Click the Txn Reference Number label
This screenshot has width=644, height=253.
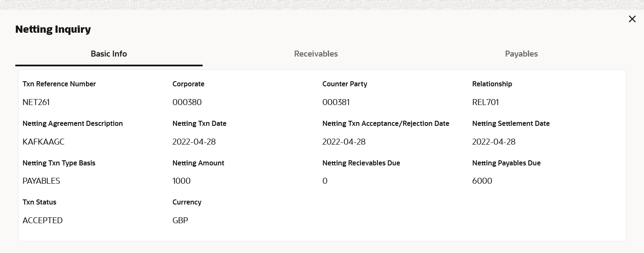(59, 84)
